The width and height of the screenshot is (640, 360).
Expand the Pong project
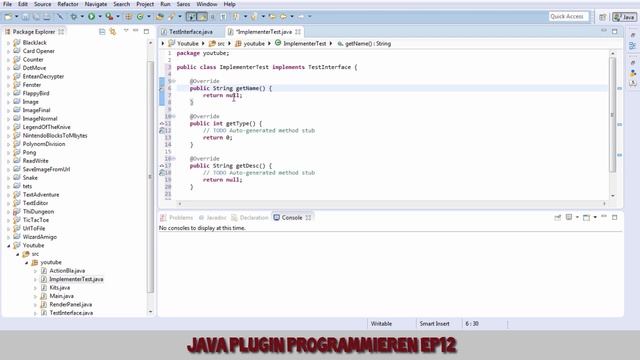tap(9, 152)
